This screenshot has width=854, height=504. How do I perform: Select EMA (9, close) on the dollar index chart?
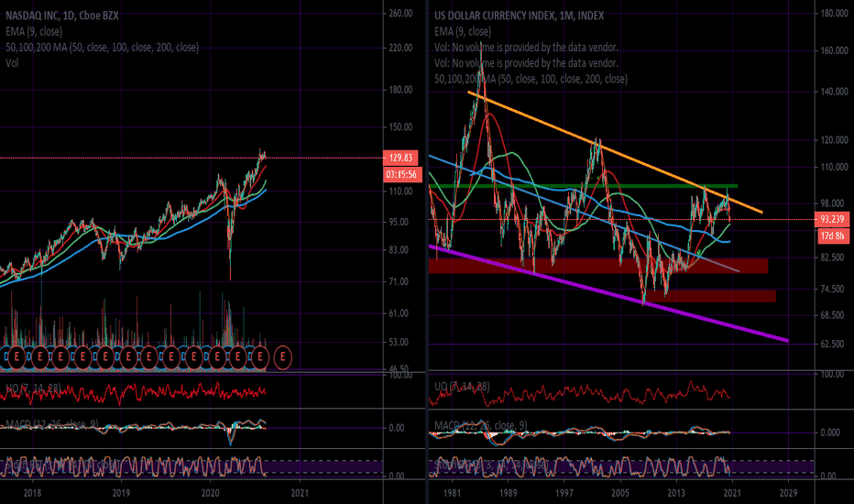coord(463,31)
